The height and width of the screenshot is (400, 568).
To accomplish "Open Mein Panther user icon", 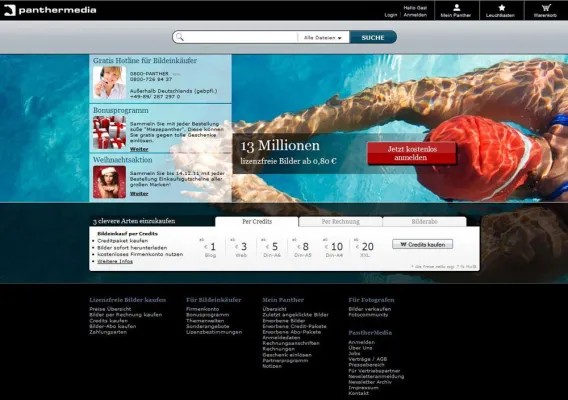I will tap(456, 8).
